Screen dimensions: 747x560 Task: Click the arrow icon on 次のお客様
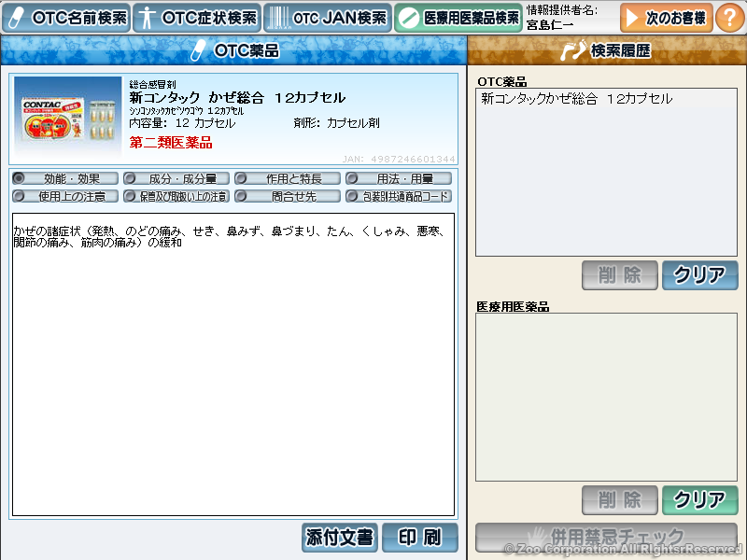click(x=632, y=18)
